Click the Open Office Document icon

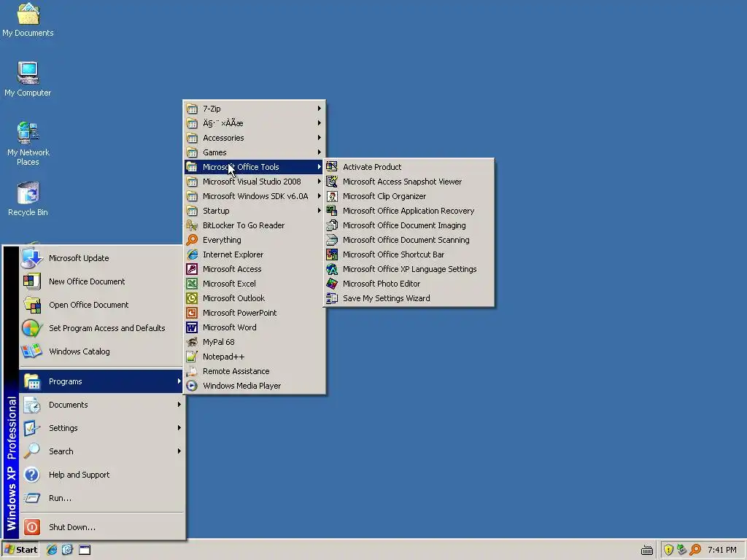tap(31, 305)
